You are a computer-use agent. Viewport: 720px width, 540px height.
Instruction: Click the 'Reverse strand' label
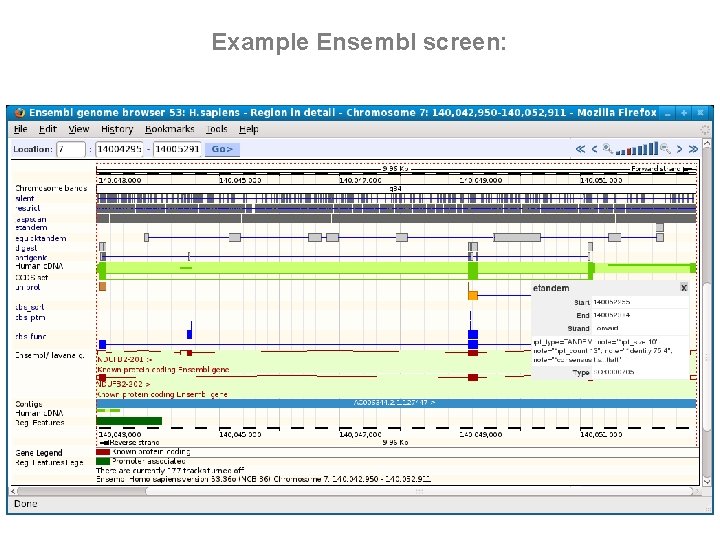coord(134,443)
